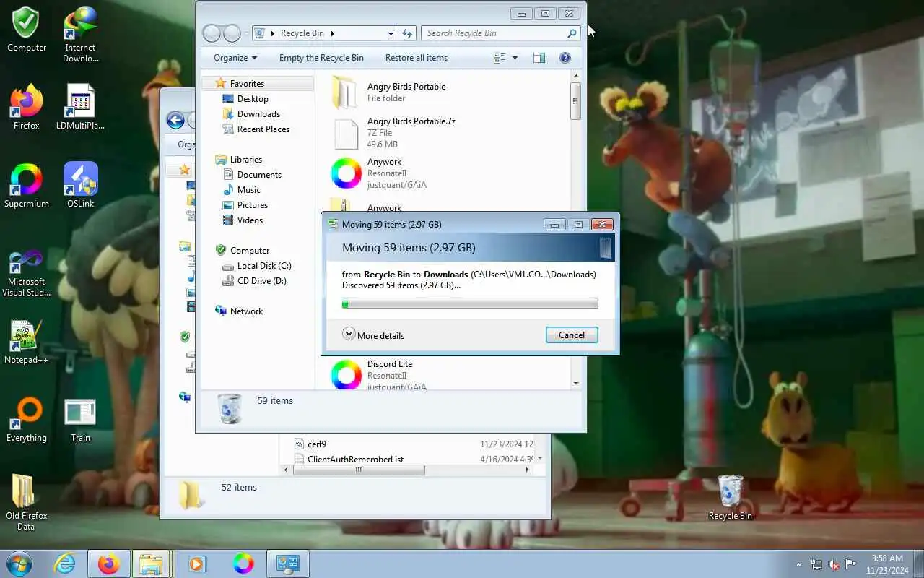Image resolution: width=924 pixels, height=578 pixels.
Task: Open the Computer desktop shortcut
Action: pos(27,30)
